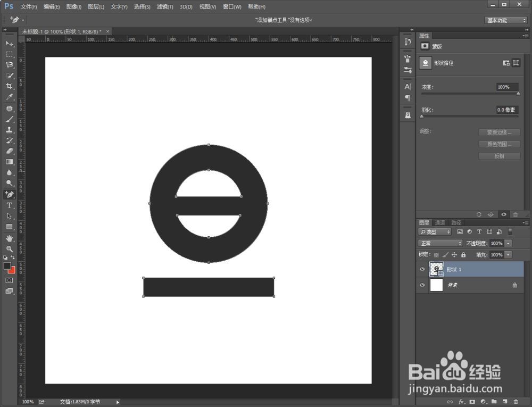Select the Dodge tool
The width and height of the screenshot is (532, 407).
click(9, 183)
